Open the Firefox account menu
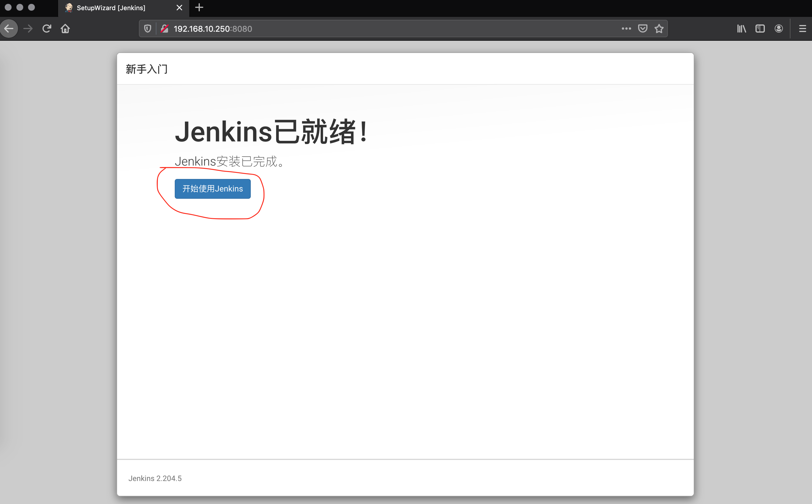This screenshot has height=504, width=812. [x=779, y=29]
